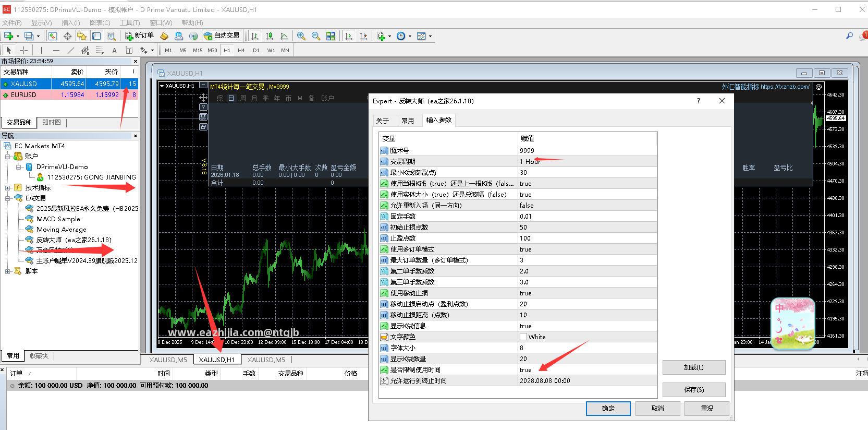
Task: Select the text (A) tool
Action: pyautogui.click(x=114, y=50)
